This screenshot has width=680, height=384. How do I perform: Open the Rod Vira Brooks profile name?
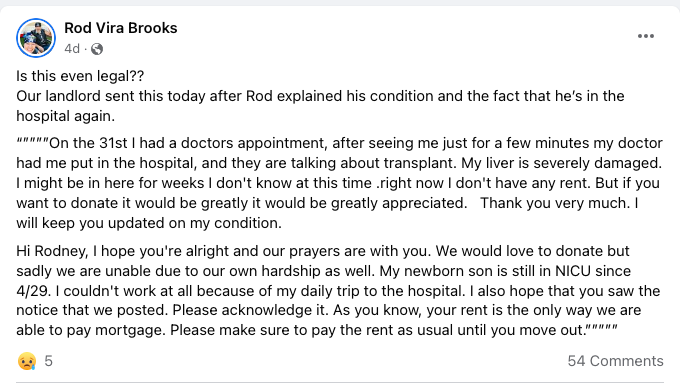pos(121,28)
